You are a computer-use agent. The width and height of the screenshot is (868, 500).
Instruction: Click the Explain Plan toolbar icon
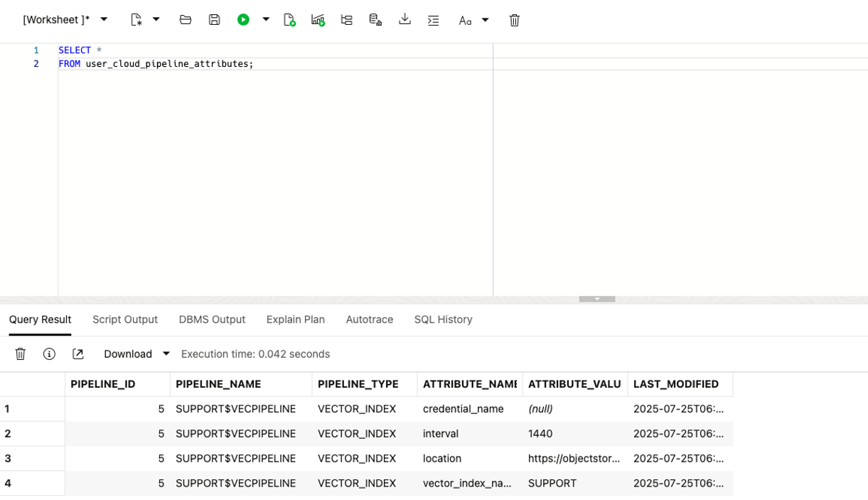(347, 20)
